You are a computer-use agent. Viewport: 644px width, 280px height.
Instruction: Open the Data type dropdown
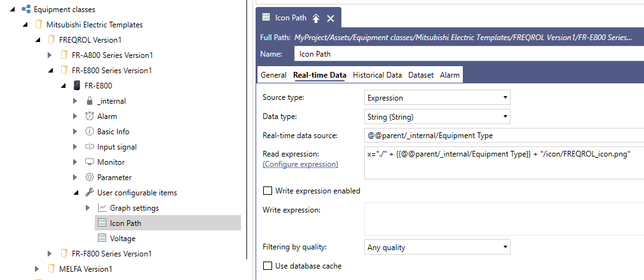click(437, 116)
